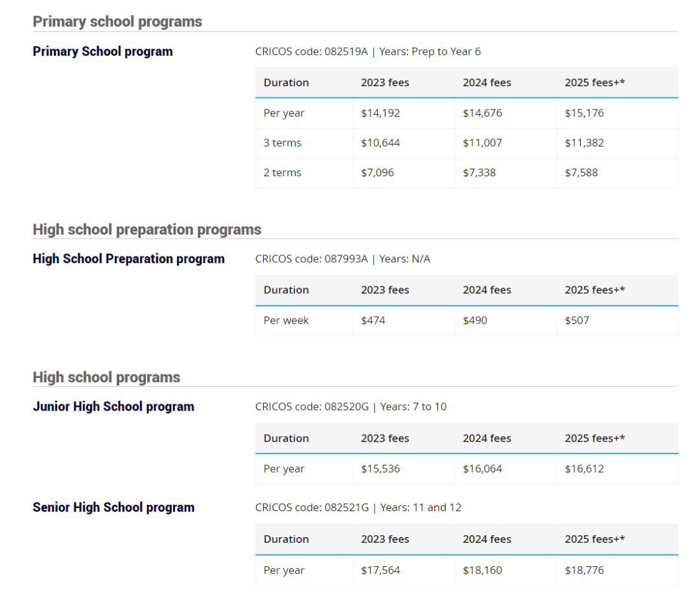
Task: Click the CRICOS code 082519A text
Action: coord(312,51)
